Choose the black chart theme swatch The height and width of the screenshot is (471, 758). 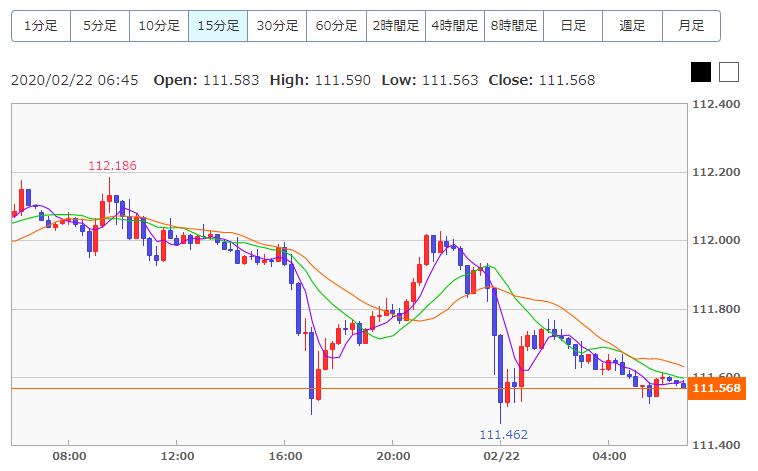701,72
